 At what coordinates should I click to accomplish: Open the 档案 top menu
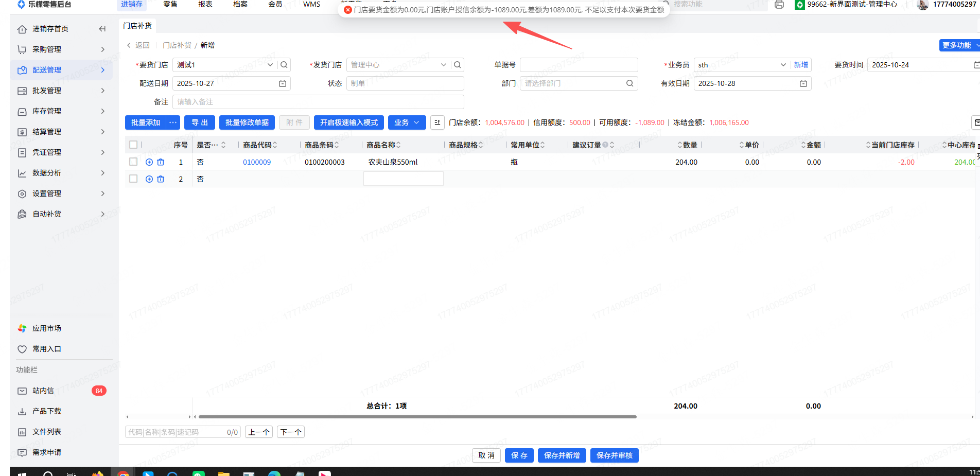(240, 5)
